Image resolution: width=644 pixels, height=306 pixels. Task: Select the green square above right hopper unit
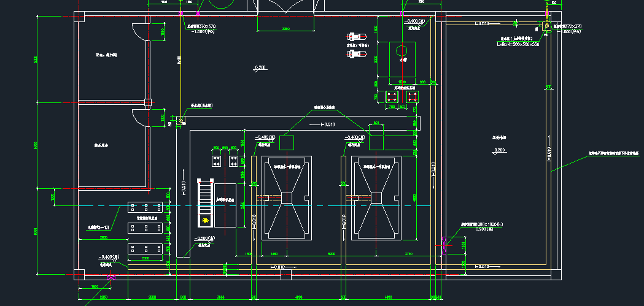376,143
